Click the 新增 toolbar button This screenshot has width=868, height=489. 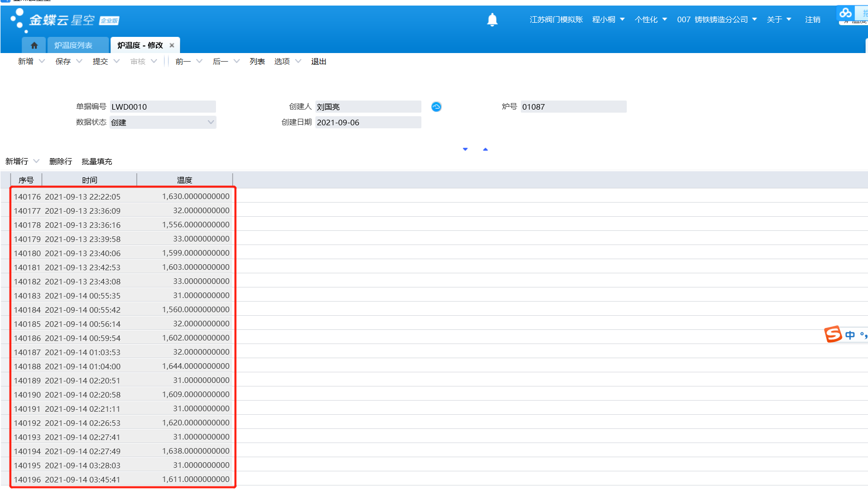26,61
